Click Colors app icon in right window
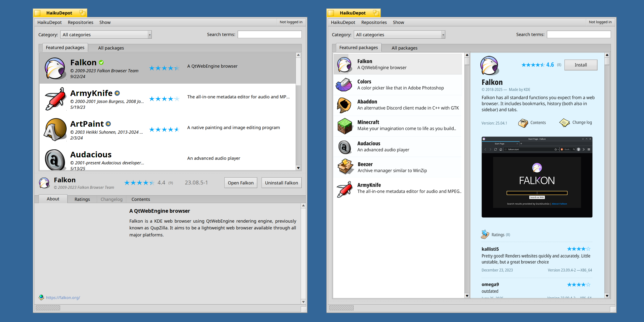 (344, 85)
